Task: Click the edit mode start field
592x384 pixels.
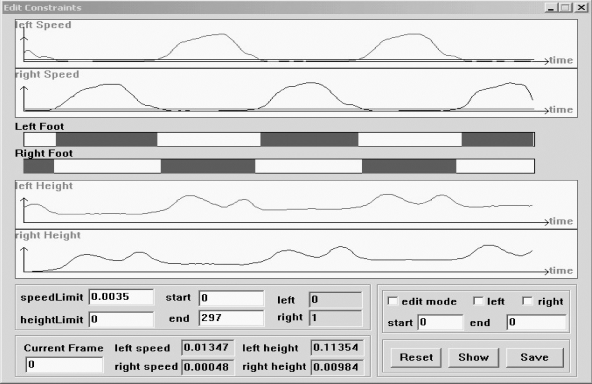Action: [x=440, y=322]
